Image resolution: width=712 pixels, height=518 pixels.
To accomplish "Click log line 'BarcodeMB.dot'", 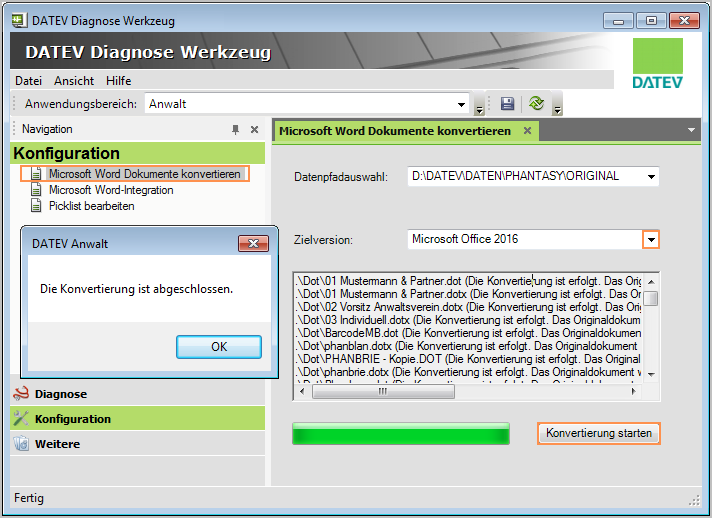I will coord(469,333).
